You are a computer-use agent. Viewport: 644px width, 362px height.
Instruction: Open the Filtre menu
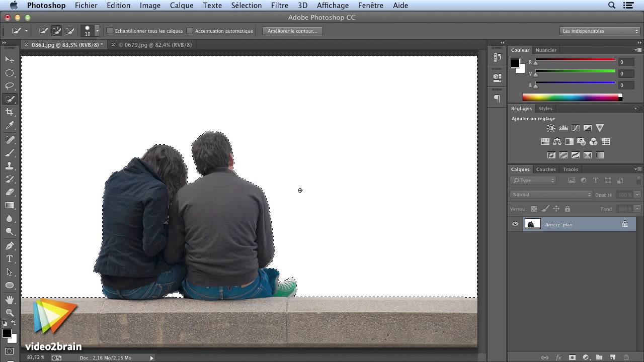280,6
